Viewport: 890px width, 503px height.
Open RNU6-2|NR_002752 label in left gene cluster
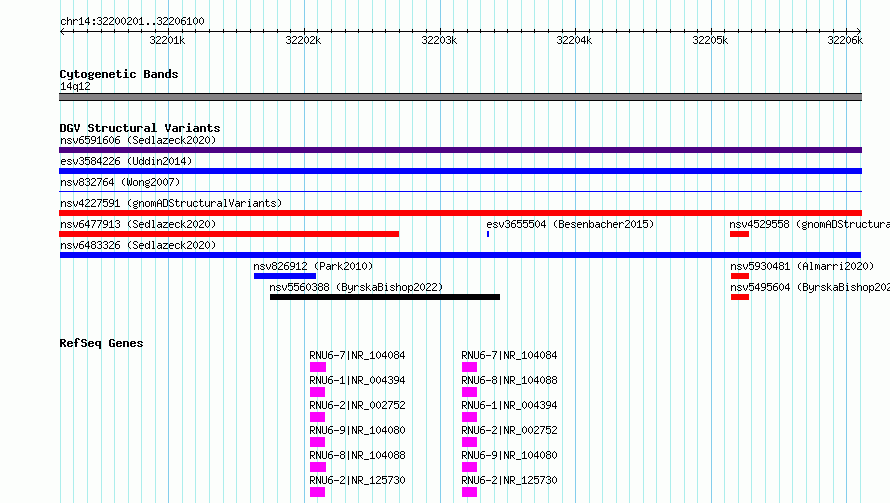tap(357, 405)
